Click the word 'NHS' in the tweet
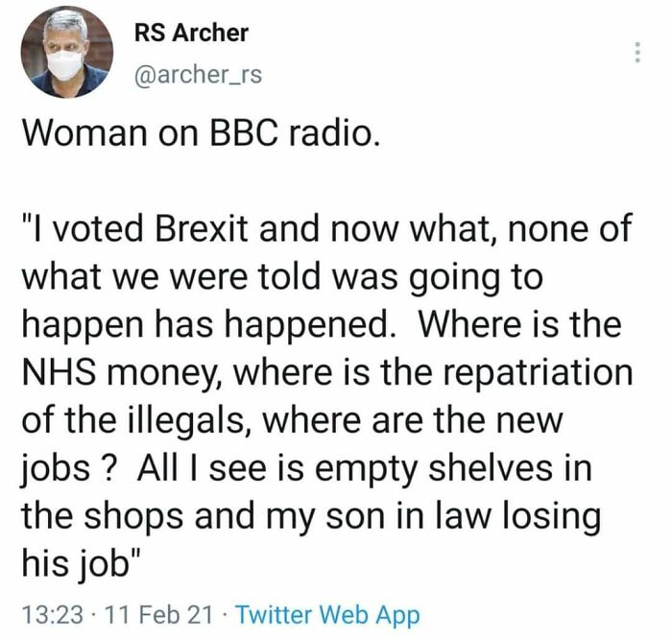This screenshot has height=638, width=672. pyautogui.click(x=59, y=370)
